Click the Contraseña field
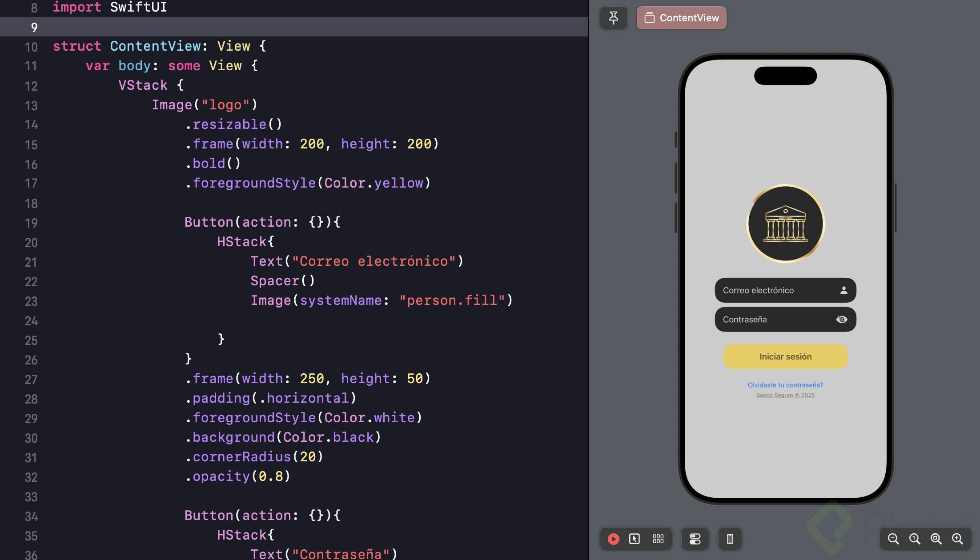The width and height of the screenshot is (980, 560). 774,320
